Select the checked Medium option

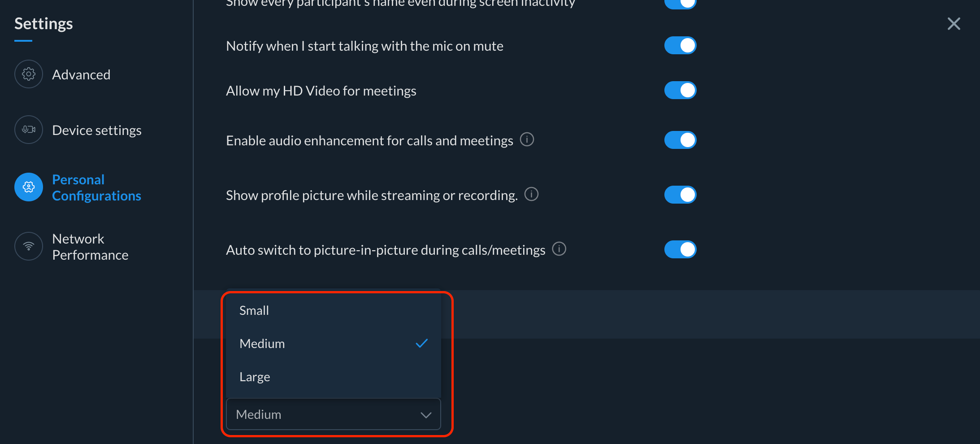tap(334, 344)
